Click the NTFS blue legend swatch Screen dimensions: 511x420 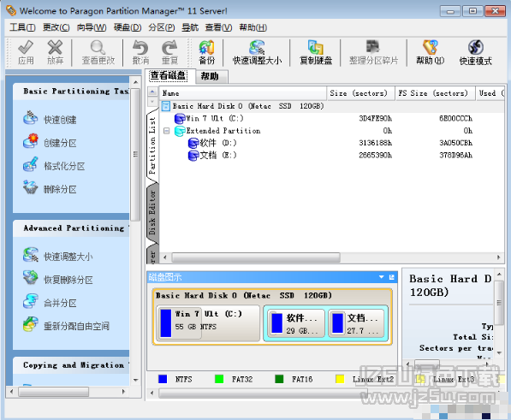[163, 379]
